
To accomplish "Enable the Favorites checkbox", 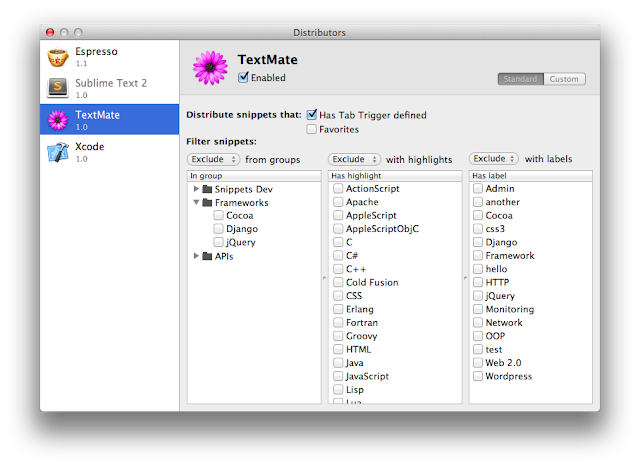I will tap(311, 129).
